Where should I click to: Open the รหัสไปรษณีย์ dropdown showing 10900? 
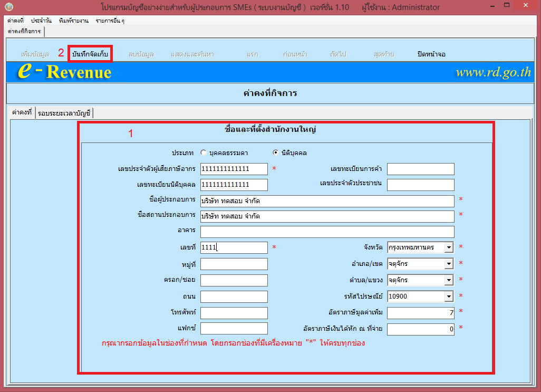449,296
